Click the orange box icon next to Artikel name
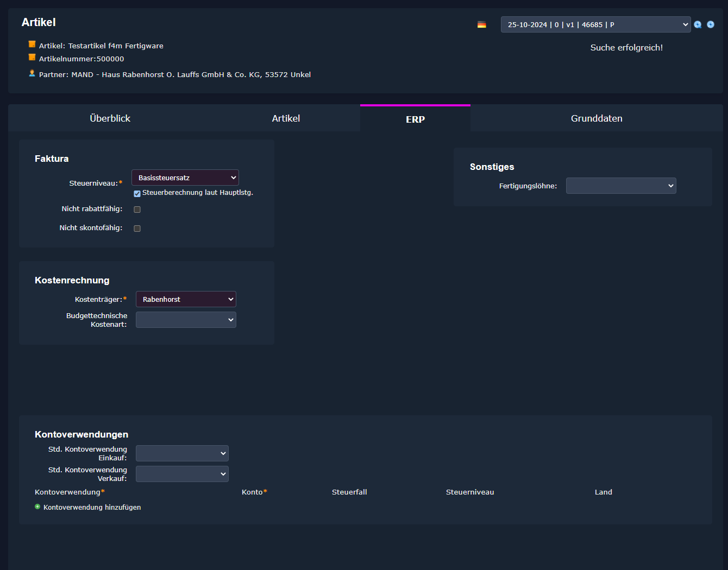The height and width of the screenshot is (570, 728). coord(32,45)
